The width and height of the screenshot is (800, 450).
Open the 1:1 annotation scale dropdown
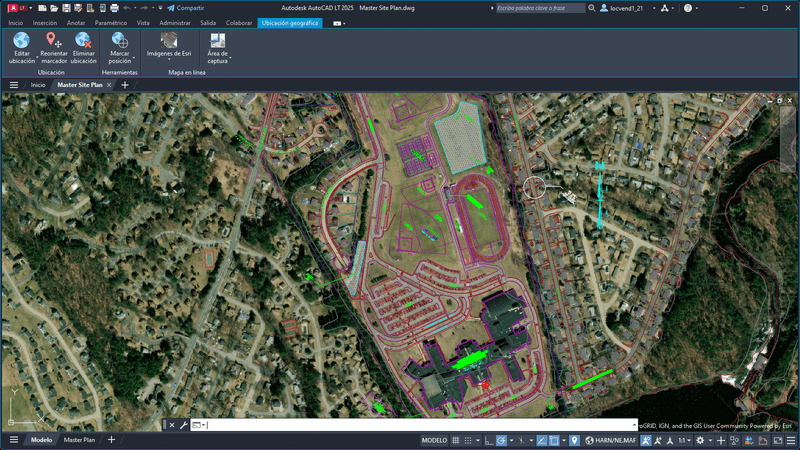click(684, 440)
